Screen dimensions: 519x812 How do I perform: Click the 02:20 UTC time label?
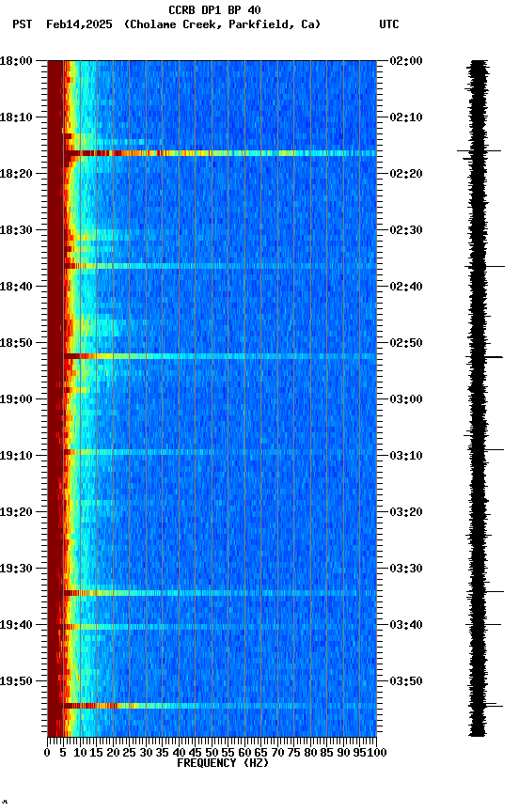coord(406,174)
